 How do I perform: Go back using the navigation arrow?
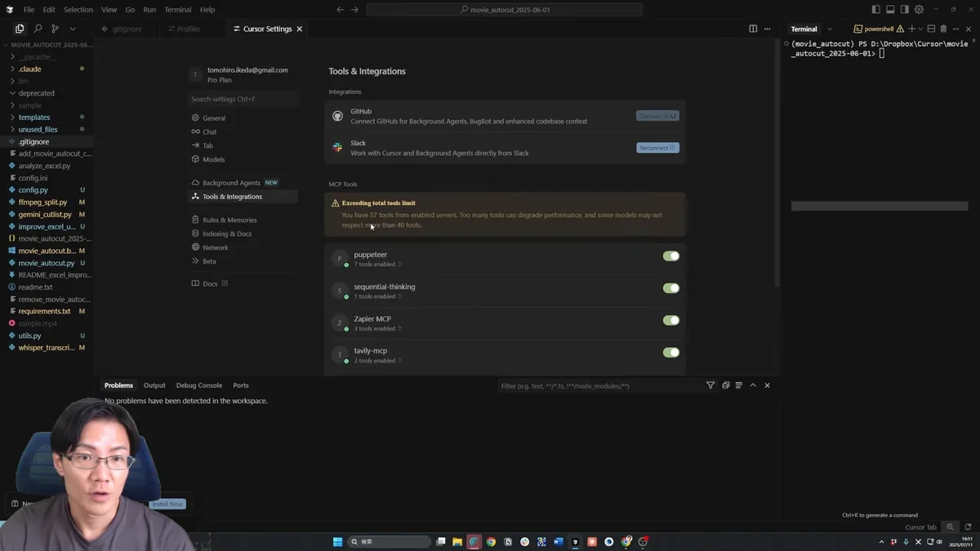[340, 10]
